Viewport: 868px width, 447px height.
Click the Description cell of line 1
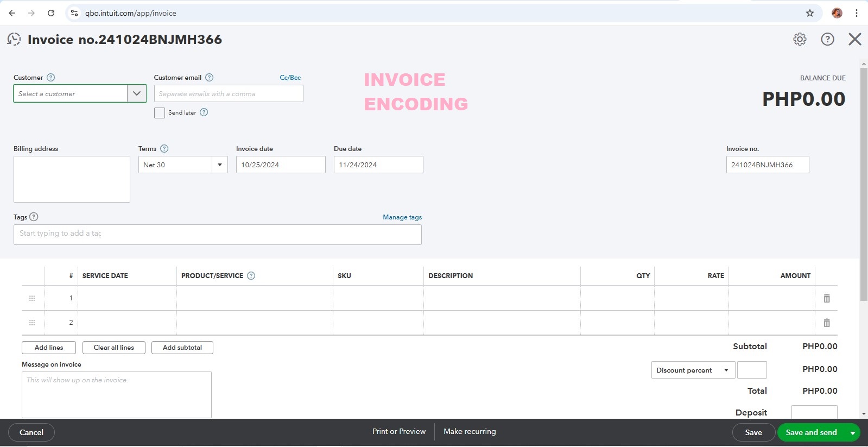(502, 298)
